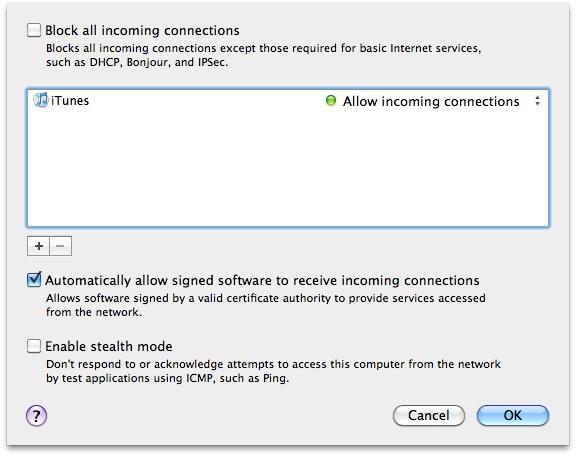Click the minus icon to remove an application
The image size is (576, 456).
pyautogui.click(x=61, y=246)
